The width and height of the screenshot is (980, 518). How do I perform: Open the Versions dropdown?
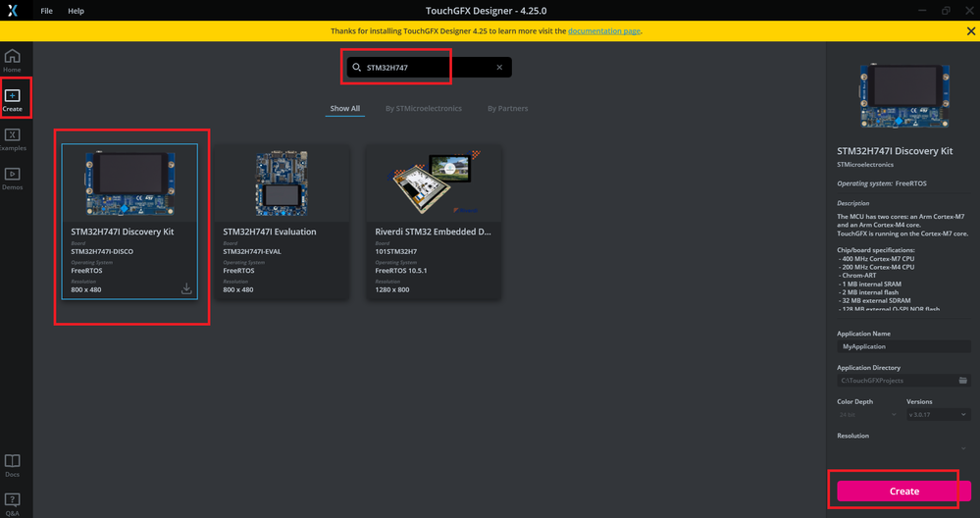pyautogui.click(x=938, y=414)
